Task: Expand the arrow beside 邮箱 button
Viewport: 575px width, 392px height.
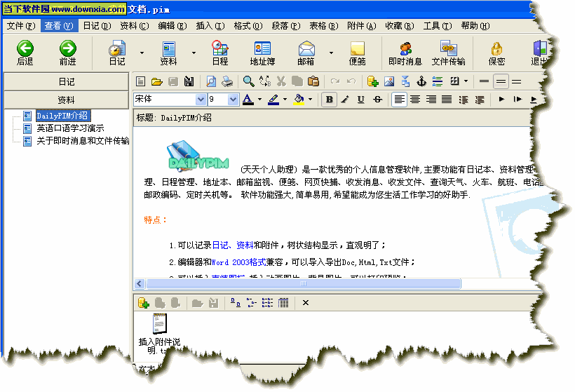Action: click(330, 53)
